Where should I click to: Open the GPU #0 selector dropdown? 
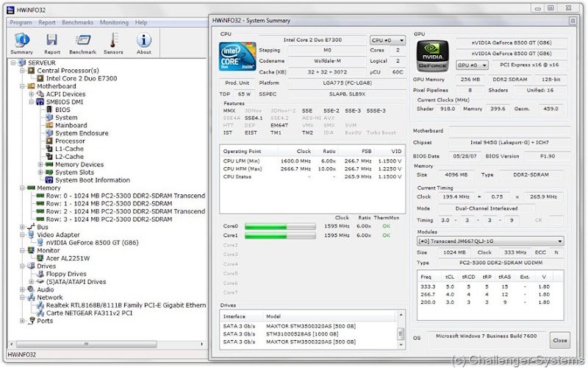point(472,65)
